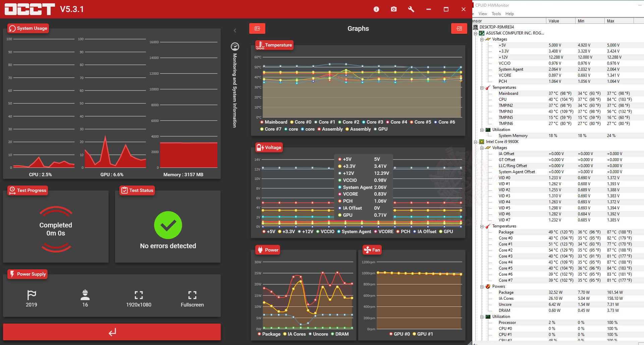
Task: Open the Tools menu in HWMonitor
Action: click(x=496, y=14)
